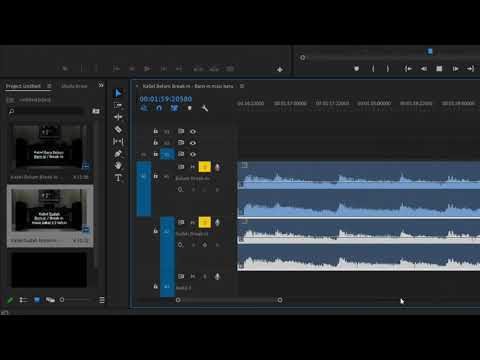Switch Project panel to List view
The height and width of the screenshot is (360, 480).
pyautogui.click(x=23, y=300)
